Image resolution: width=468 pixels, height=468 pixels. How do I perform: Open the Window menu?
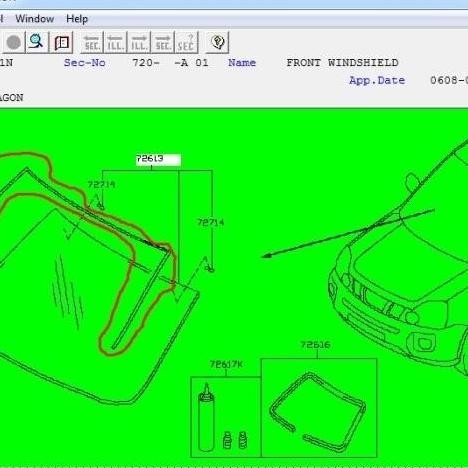tap(35, 19)
